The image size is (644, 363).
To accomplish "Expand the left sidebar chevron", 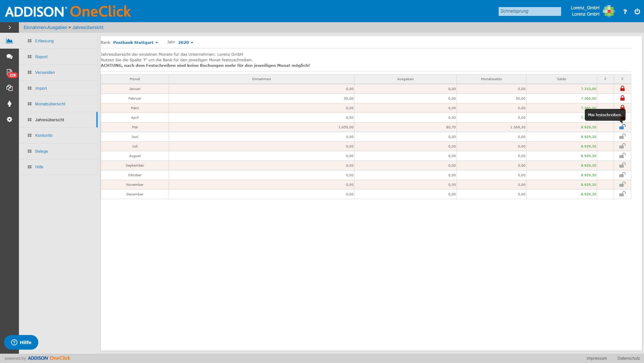I will click(x=10, y=27).
